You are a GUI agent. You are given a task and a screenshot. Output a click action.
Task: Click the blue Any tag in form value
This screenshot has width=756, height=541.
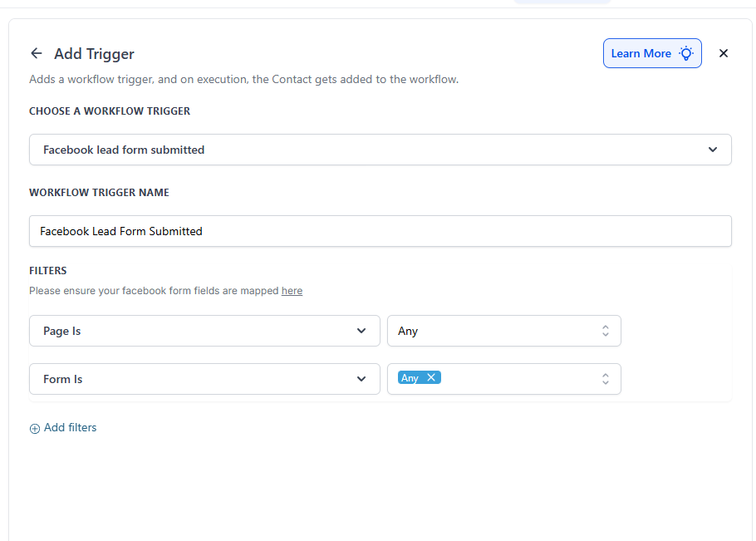coord(410,377)
